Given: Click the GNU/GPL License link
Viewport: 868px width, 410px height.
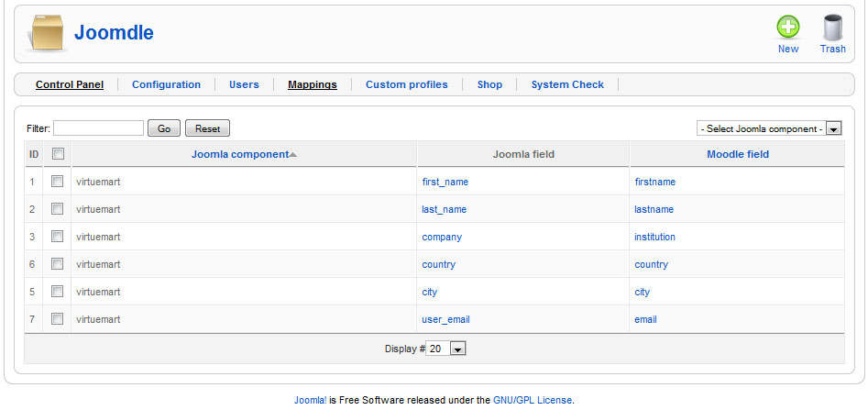Looking at the screenshot, I should (x=532, y=400).
